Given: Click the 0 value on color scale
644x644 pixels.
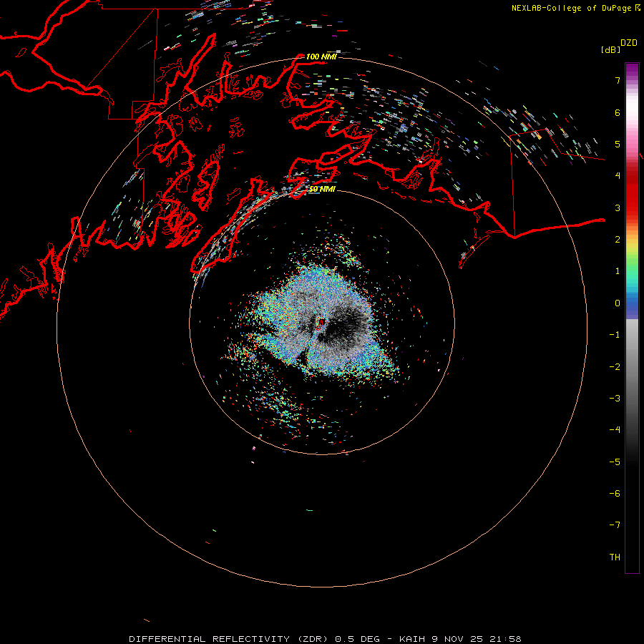Looking at the screenshot, I should point(618,303).
